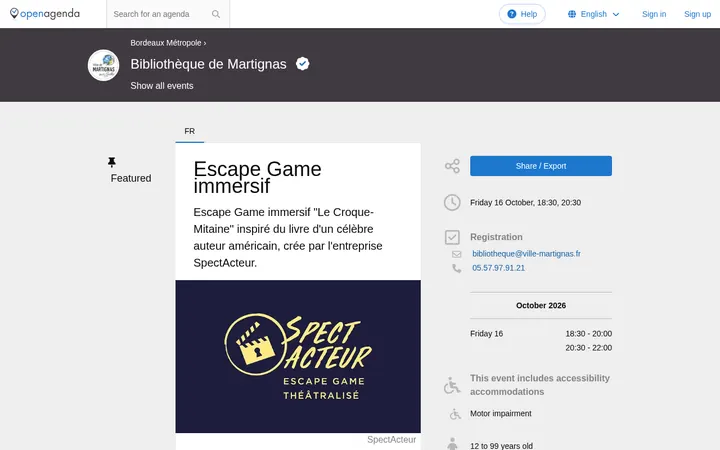Show all events of this agenda

[x=162, y=86]
